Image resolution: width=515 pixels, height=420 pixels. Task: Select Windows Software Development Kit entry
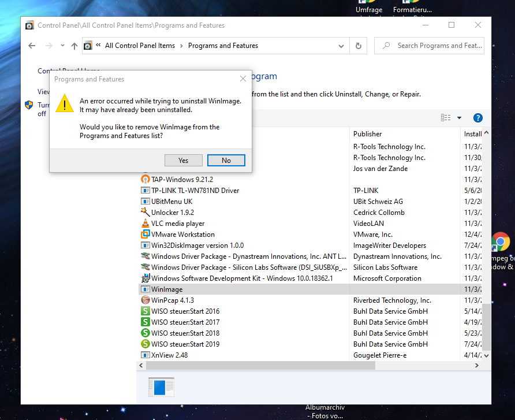click(242, 278)
